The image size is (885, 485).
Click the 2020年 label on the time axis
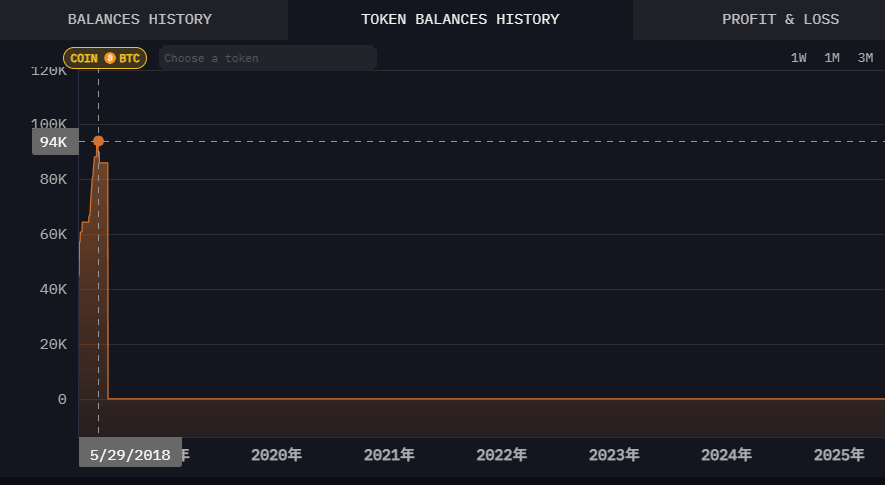(x=276, y=455)
